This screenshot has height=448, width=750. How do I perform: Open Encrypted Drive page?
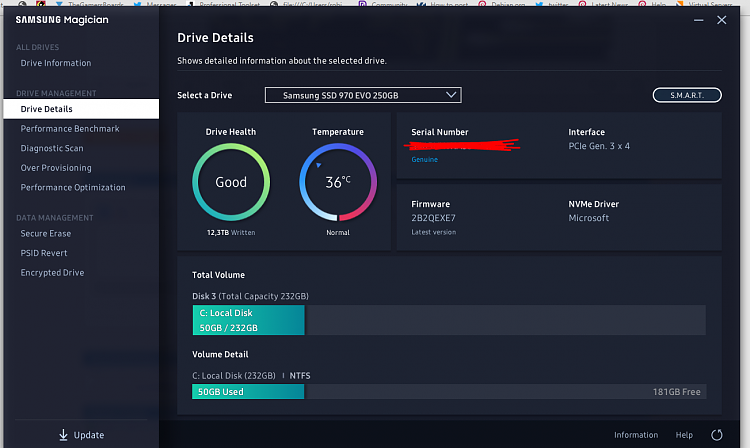[x=52, y=273]
